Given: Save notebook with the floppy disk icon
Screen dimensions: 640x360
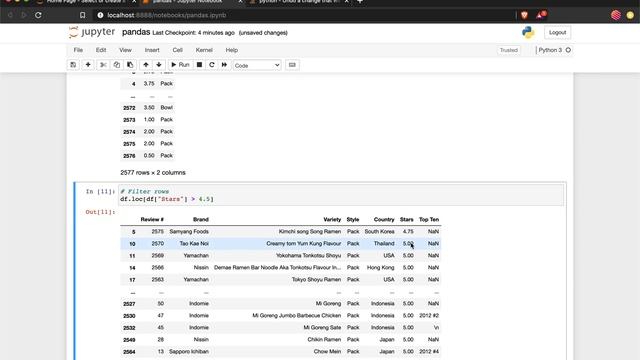Looking at the screenshot, I should (73, 65).
